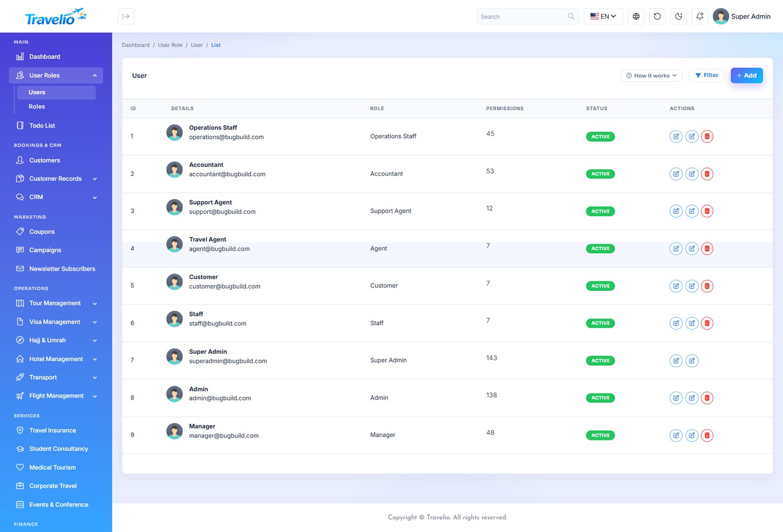Screen dimensions: 783x532
Task: Click the PERMISSIONS column header
Action: coord(505,109)
